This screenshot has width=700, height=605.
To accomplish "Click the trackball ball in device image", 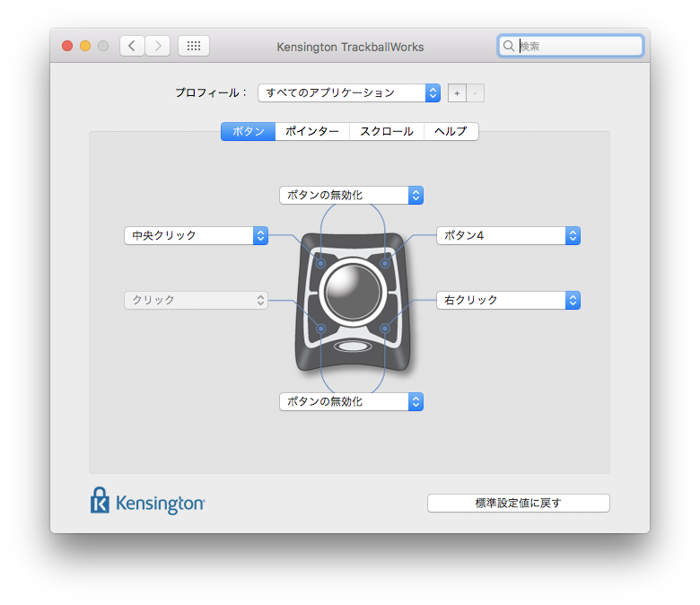I will (x=353, y=293).
